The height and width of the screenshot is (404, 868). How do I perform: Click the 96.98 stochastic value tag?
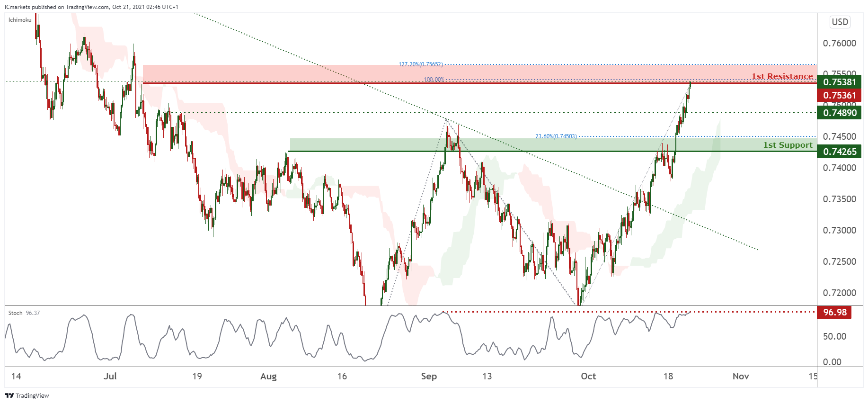tap(834, 312)
